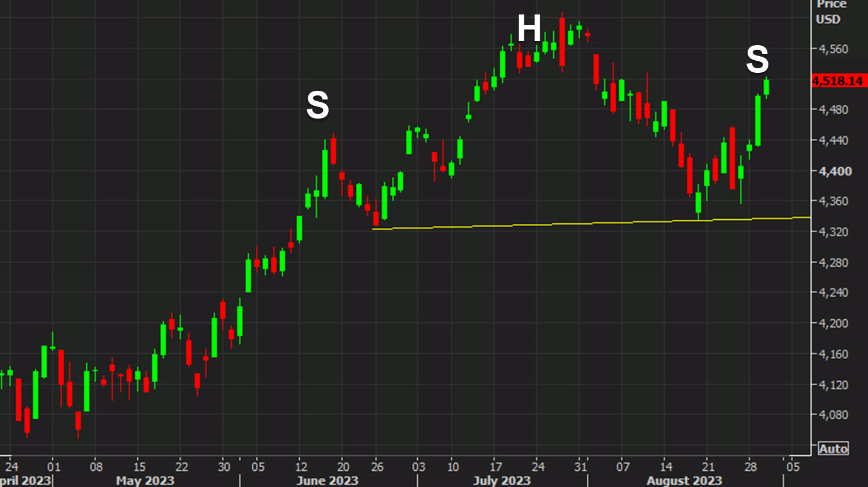
Task: Click the 4,240 price axis label
Action: coord(833,293)
